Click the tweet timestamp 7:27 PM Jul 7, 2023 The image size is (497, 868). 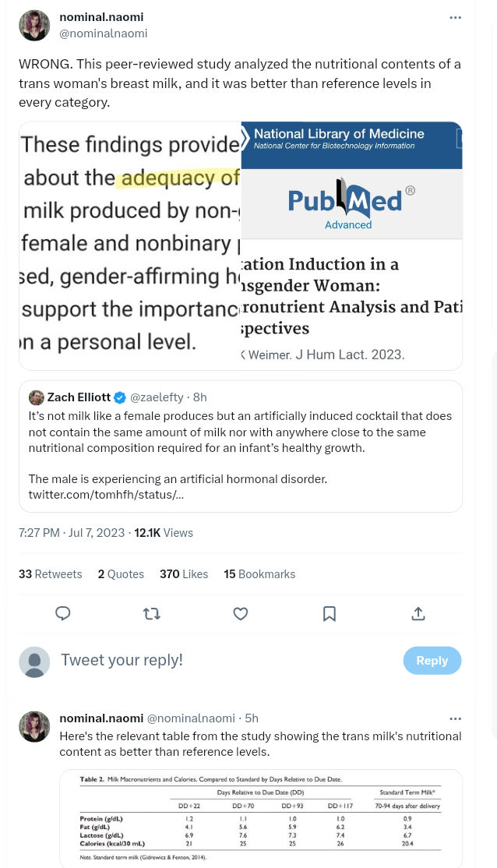tap(72, 533)
